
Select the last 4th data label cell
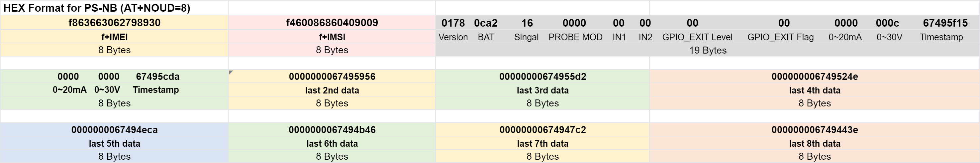[815, 90]
